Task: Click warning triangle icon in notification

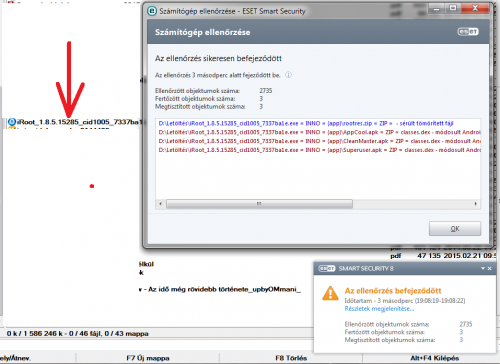Action: tap(330, 293)
